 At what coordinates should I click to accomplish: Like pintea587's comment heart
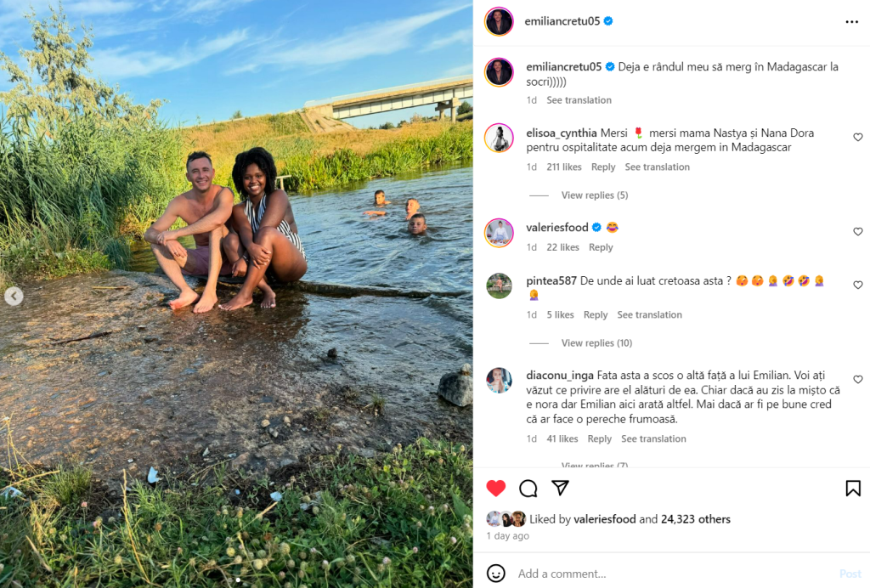[x=858, y=285]
